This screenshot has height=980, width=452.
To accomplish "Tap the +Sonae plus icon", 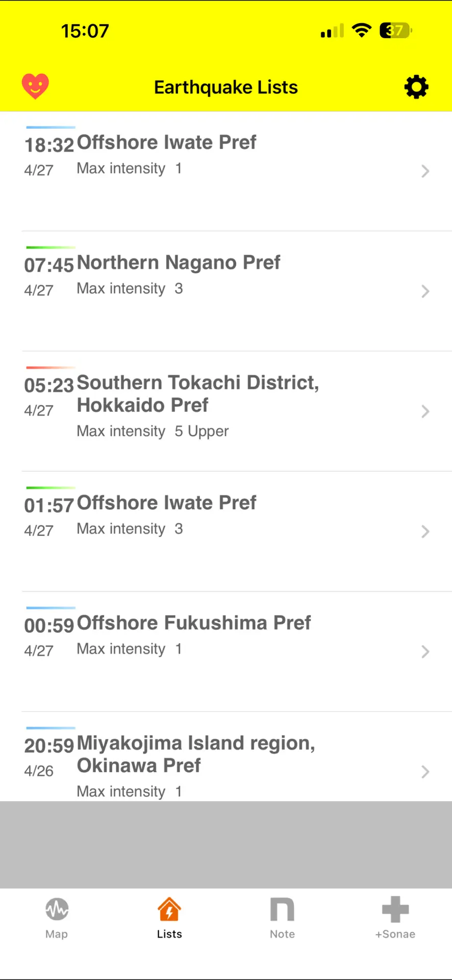I will tap(395, 910).
